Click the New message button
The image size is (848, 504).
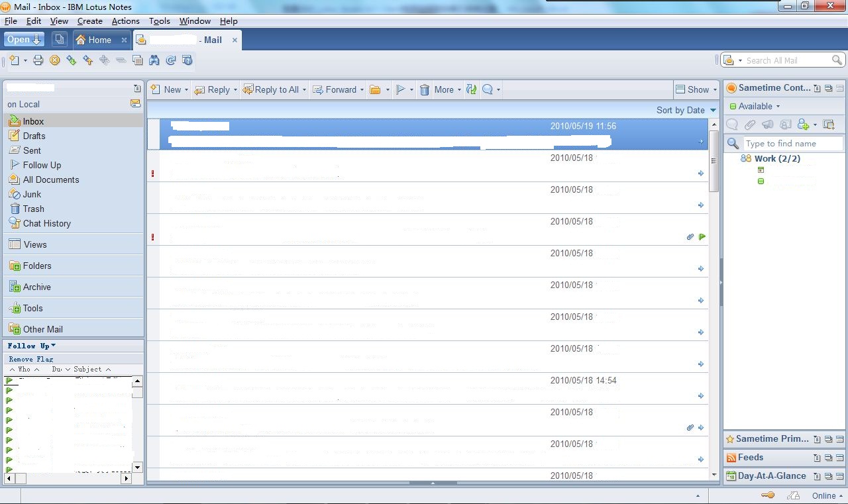[166, 89]
